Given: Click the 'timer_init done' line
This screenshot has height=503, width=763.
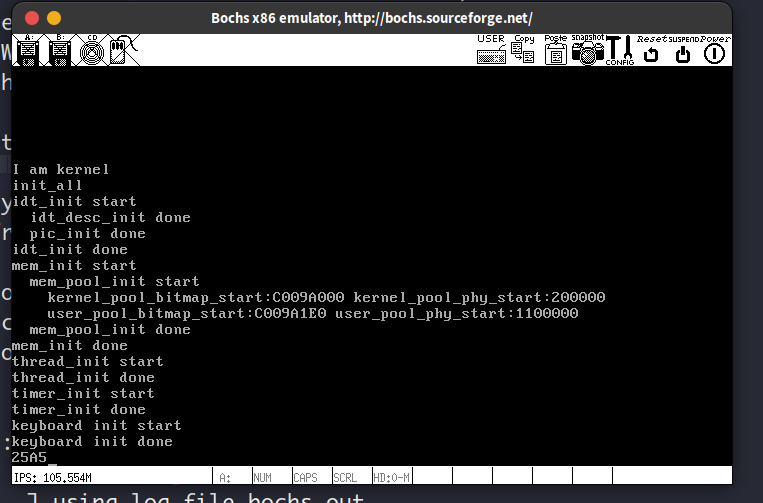Looking at the screenshot, I should tap(79, 410).
